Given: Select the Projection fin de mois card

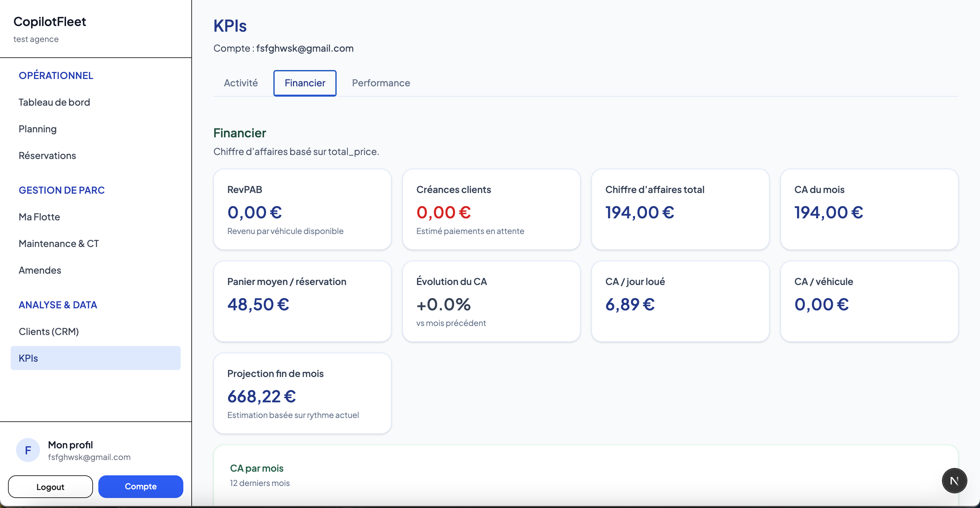Looking at the screenshot, I should 302,393.
